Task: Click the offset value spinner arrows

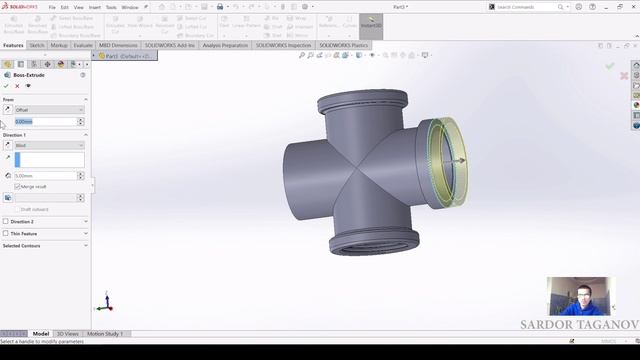Action: tap(81, 122)
